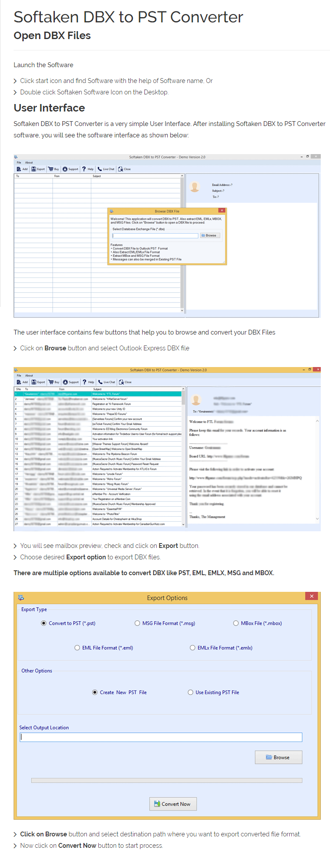Click Support icon in mailbox-preview converter window
The height and width of the screenshot is (868, 330).
(65, 382)
